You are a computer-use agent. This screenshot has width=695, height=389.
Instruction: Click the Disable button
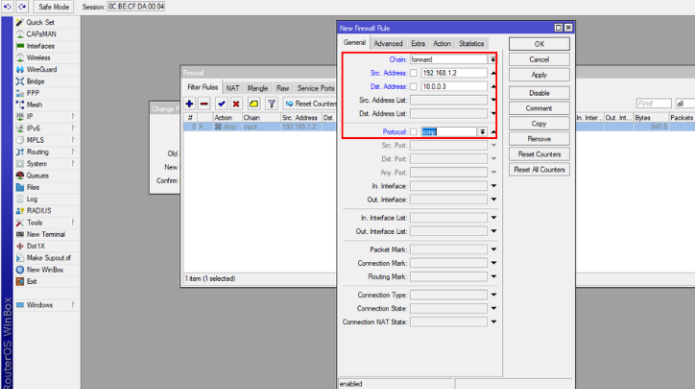click(x=539, y=93)
